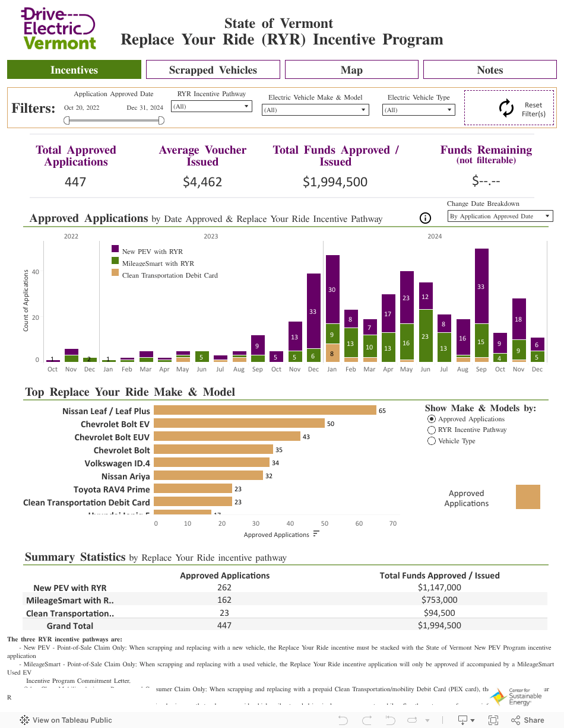Switch to the Scrapped Vehicles tab

tap(213, 69)
